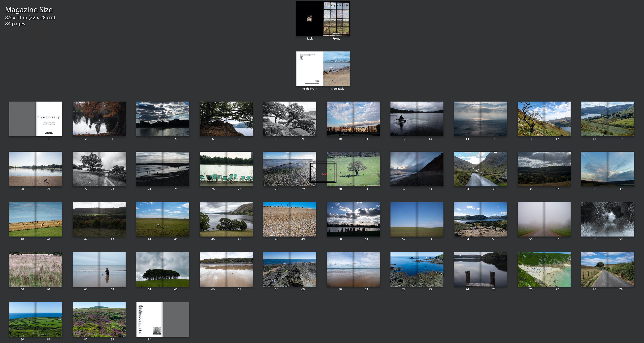This screenshot has width=644, height=343.
Task: Open winding valley road spread 34-35
Action: 480,169
